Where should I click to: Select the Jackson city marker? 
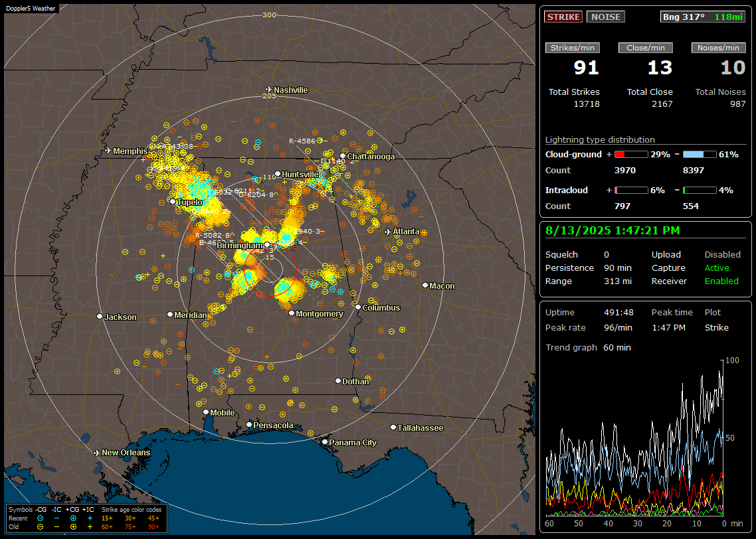pos(100,317)
